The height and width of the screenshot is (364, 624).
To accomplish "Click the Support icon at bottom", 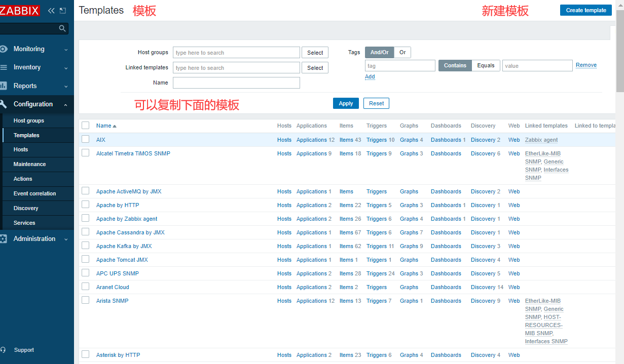I will (6, 350).
